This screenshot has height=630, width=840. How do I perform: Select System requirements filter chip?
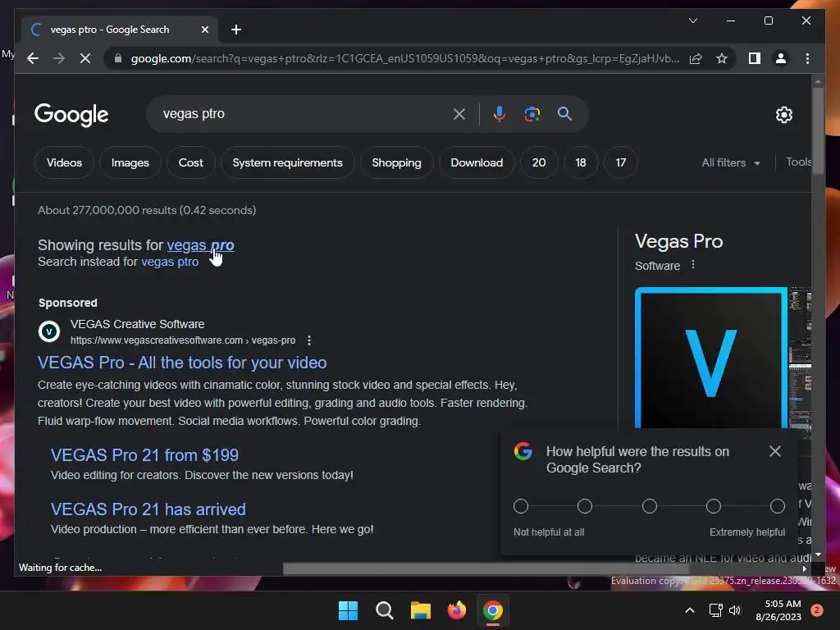pyautogui.click(x=288, y=163)
